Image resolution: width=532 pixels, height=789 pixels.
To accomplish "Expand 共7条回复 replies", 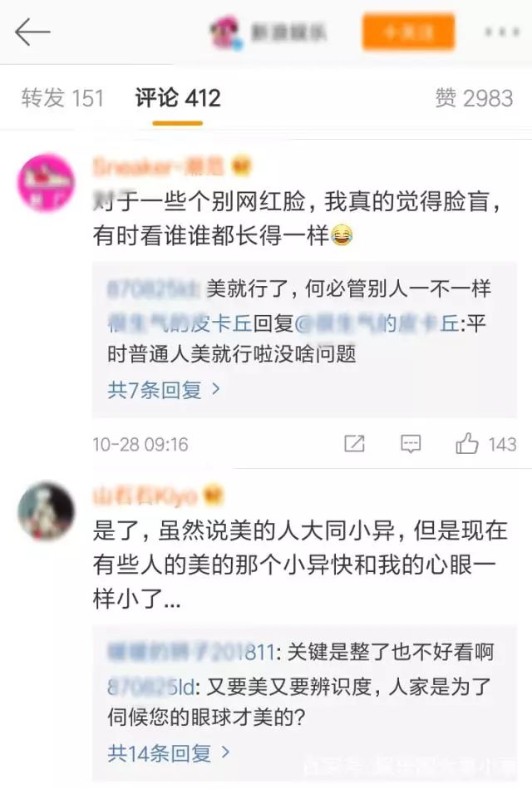I will (x=154, y=390).
